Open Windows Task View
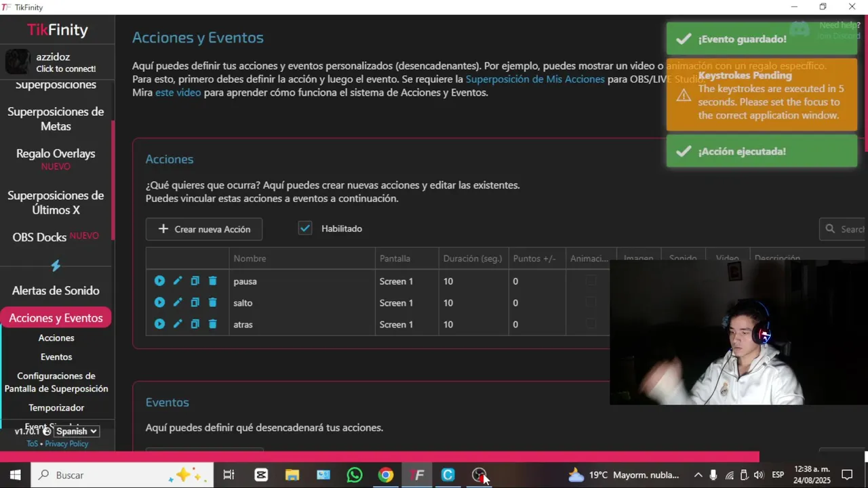This screenshot has width=868, height=488. click(229, 475)
